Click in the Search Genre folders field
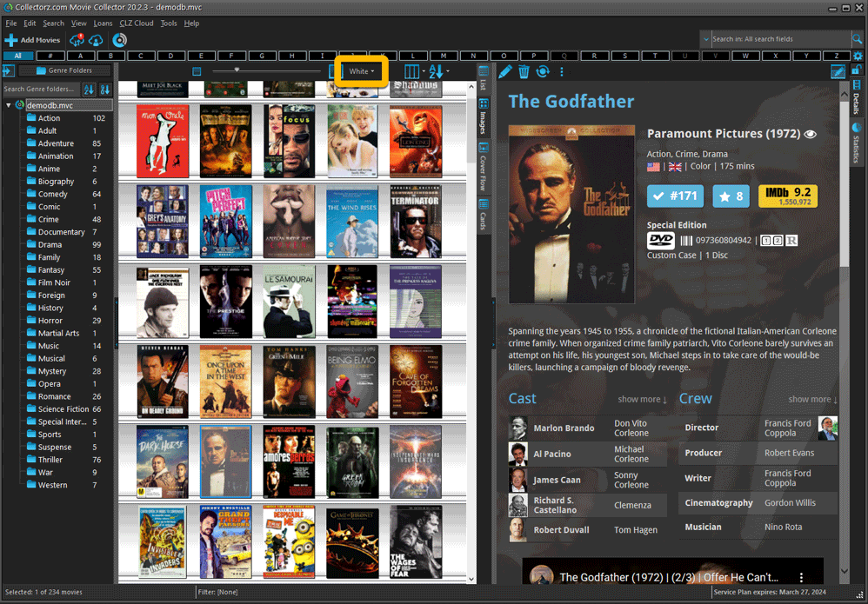 pyautogui.click(x=40, y=89)
